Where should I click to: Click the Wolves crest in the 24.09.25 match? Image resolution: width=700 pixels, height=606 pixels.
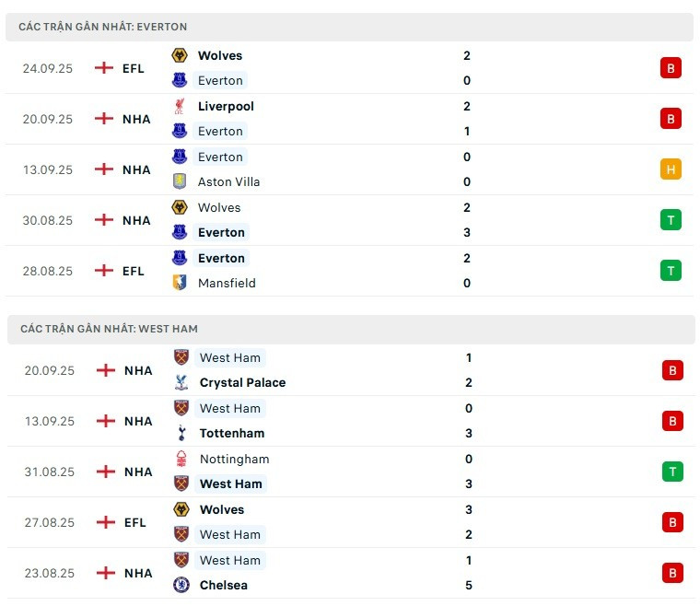[x=180, y=55]
